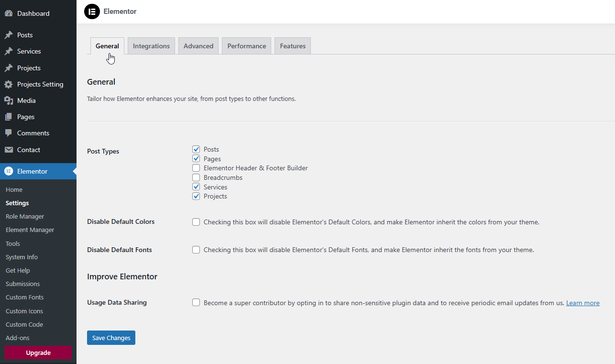This screenshot has height=364, width=615.
Task: Click the Posts pushpin icon
Action: 9,35
